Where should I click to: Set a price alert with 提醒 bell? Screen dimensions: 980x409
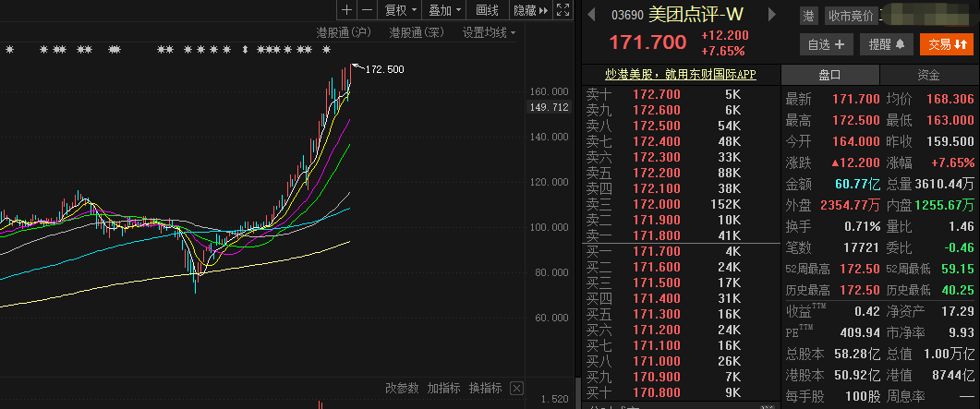887,44
